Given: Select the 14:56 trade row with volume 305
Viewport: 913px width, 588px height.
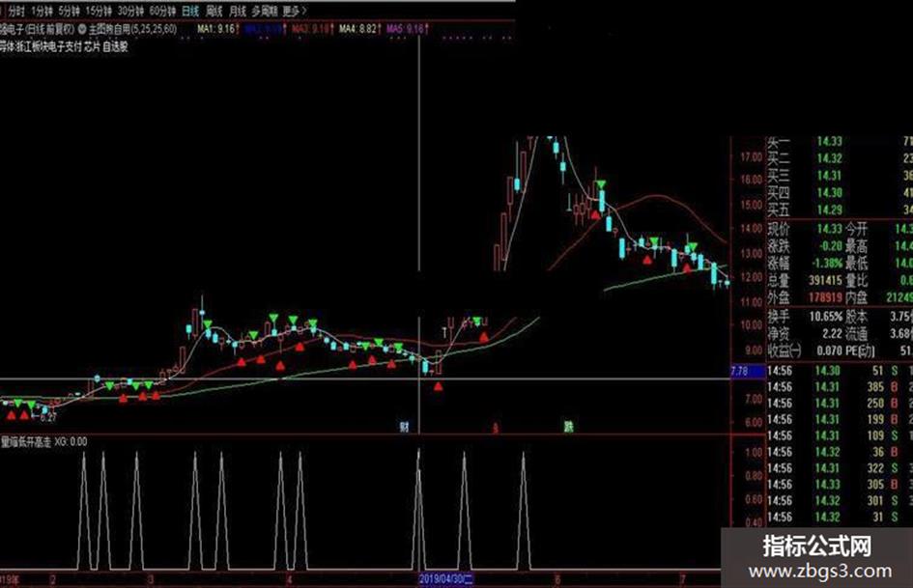Looking at the screenshot, I should pyautogui.click(x=839, y=485).
